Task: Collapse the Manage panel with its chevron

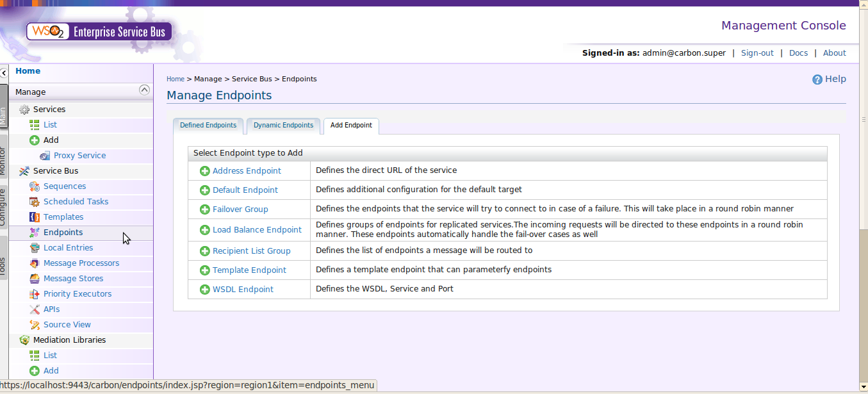Action: point(144,90)
